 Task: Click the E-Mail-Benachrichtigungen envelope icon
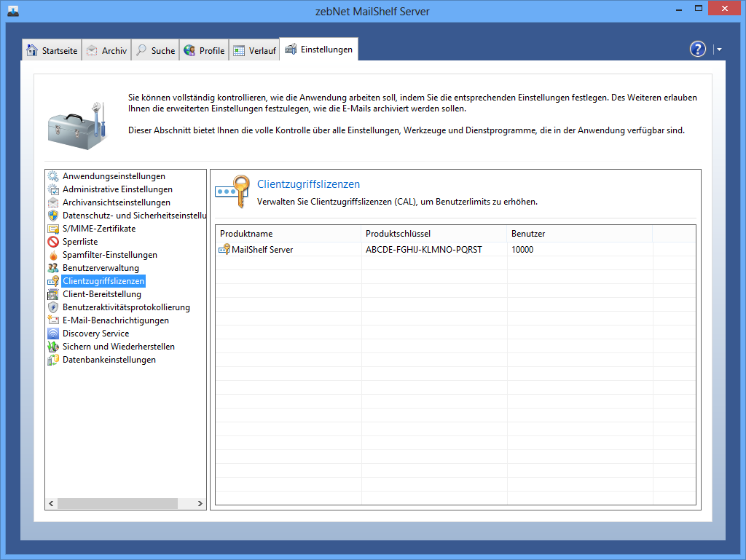[x=53, y=320]
